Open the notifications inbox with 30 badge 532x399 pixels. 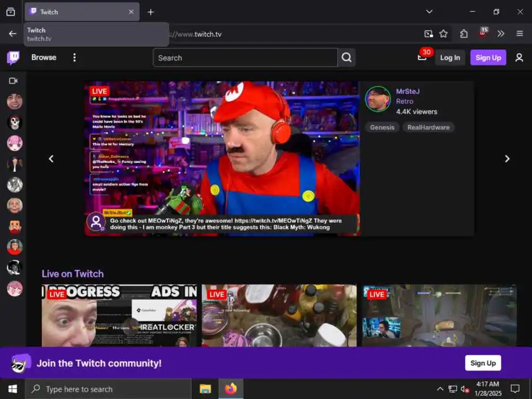coord(422,57)
